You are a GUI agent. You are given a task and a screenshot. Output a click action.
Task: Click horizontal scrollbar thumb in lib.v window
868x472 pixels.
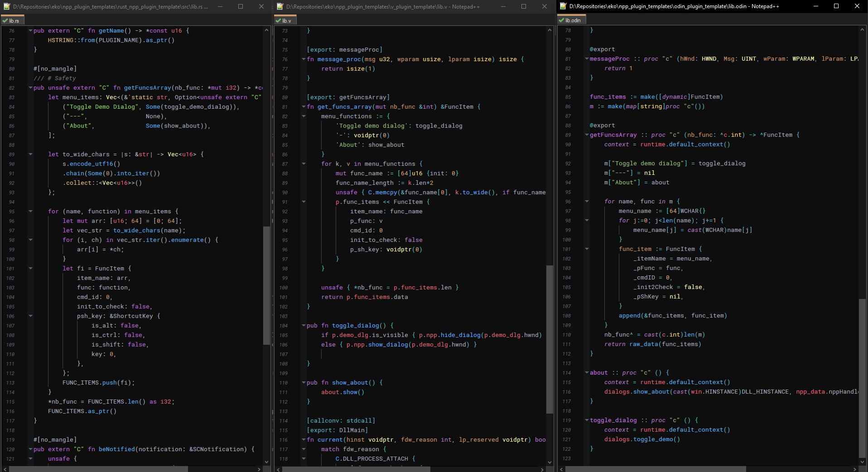[x=356, y=469]
